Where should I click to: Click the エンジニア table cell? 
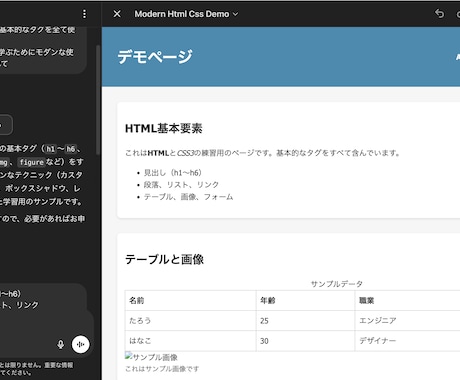point(407,321)
